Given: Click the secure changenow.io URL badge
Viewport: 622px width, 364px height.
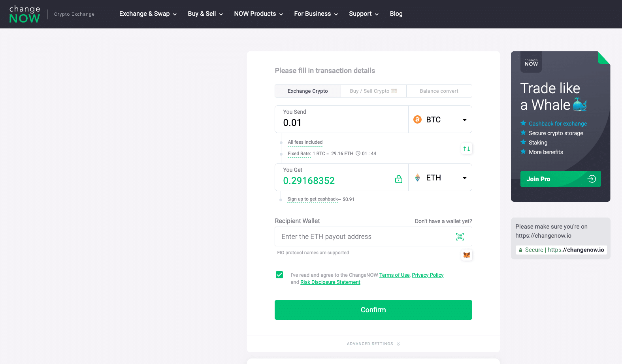Looking at the screenshot, I should point(561,250).
